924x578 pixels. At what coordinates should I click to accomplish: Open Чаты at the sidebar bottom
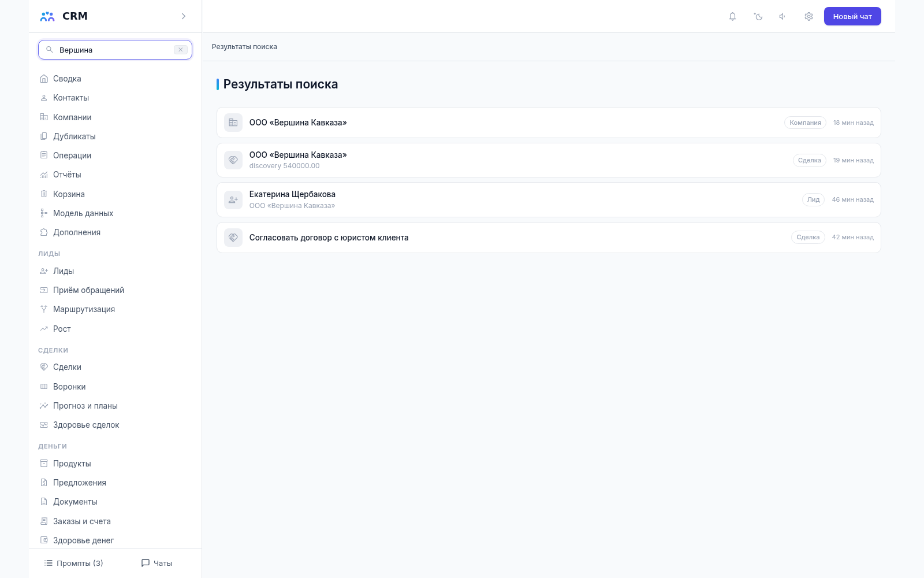pyautogui.click(x=157, y=563)
